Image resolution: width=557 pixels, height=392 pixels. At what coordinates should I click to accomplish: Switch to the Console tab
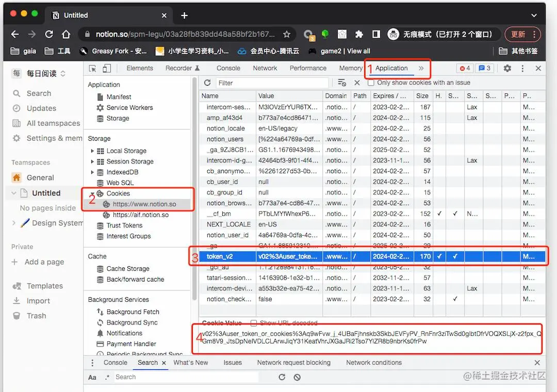[x=228, y=68]
